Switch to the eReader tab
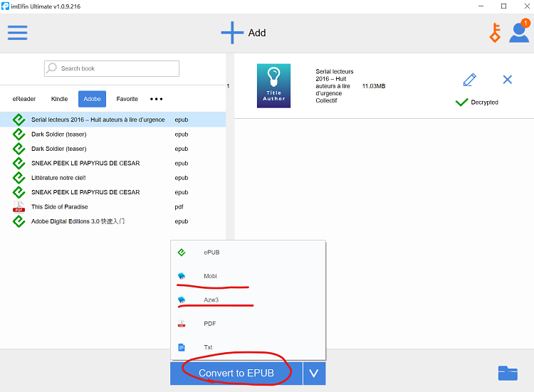 tap(23, 99)
